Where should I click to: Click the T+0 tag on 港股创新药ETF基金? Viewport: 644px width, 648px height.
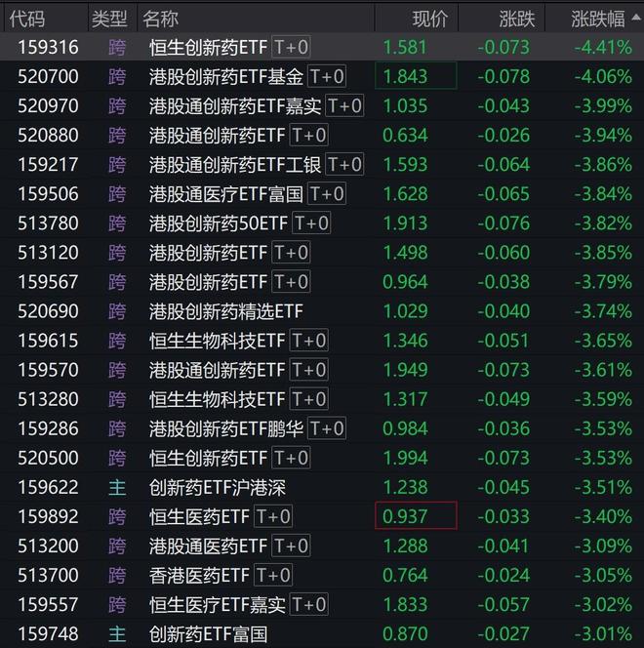(327, 76)
